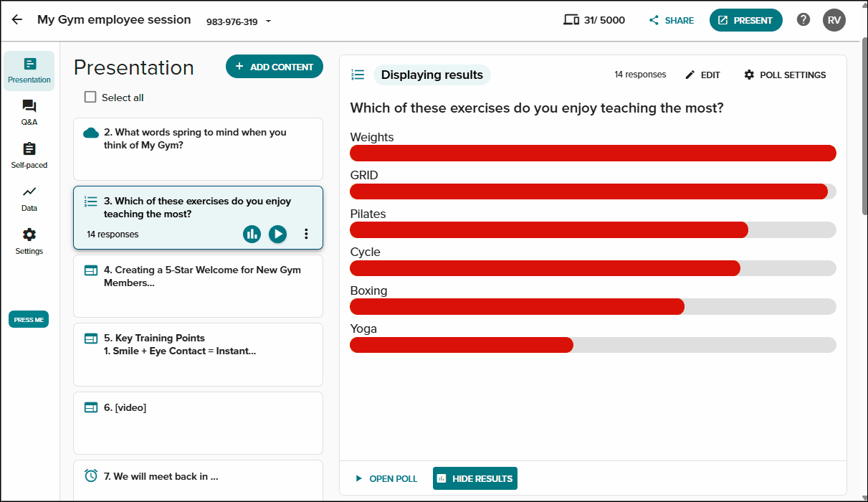Screen dimensions: 868x502
Task: Click the poll list icon on slide 3
Action: [x=91, y=202]
